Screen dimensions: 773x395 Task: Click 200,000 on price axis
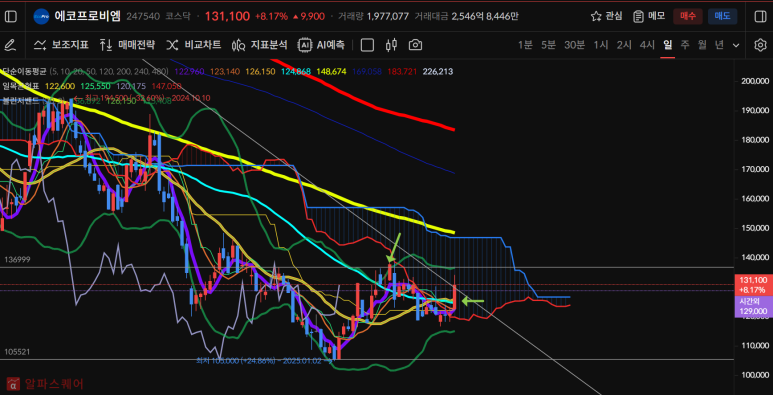point(755,81)
